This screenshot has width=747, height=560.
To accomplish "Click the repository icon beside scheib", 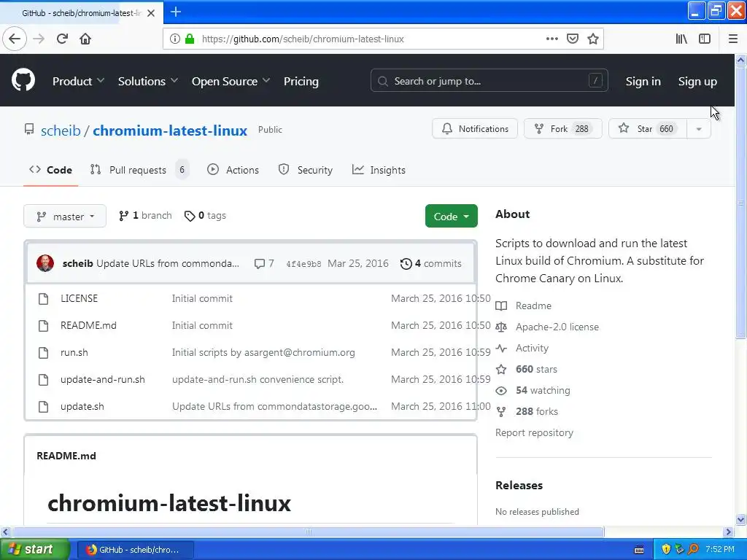I will point(29,130).
